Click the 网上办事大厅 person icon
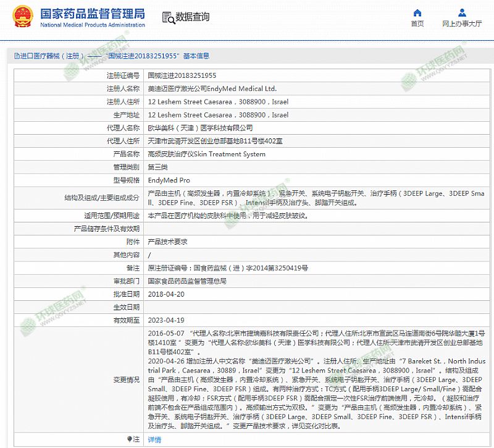 pyautogui.click(x=461, y=12)
